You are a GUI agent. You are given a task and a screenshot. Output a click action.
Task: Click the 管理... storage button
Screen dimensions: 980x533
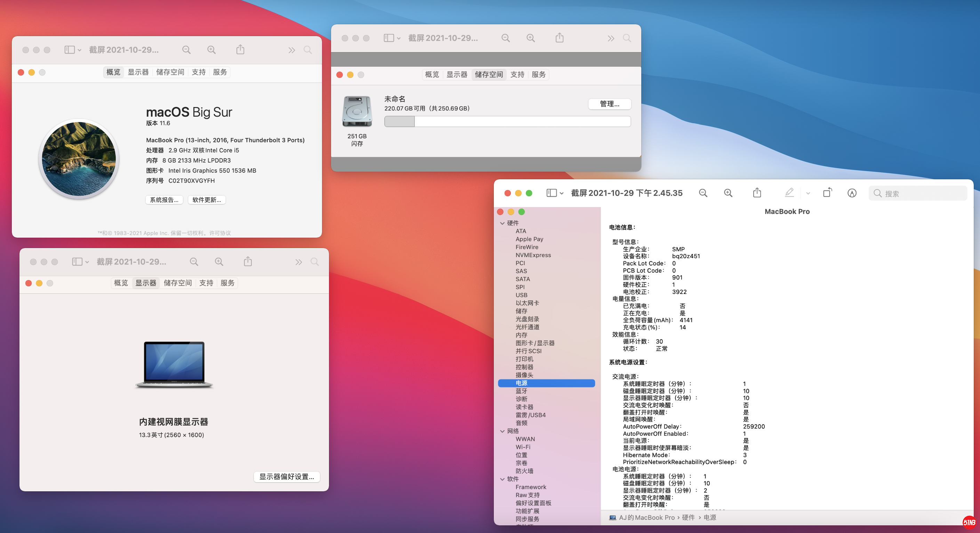coord(610,104)
